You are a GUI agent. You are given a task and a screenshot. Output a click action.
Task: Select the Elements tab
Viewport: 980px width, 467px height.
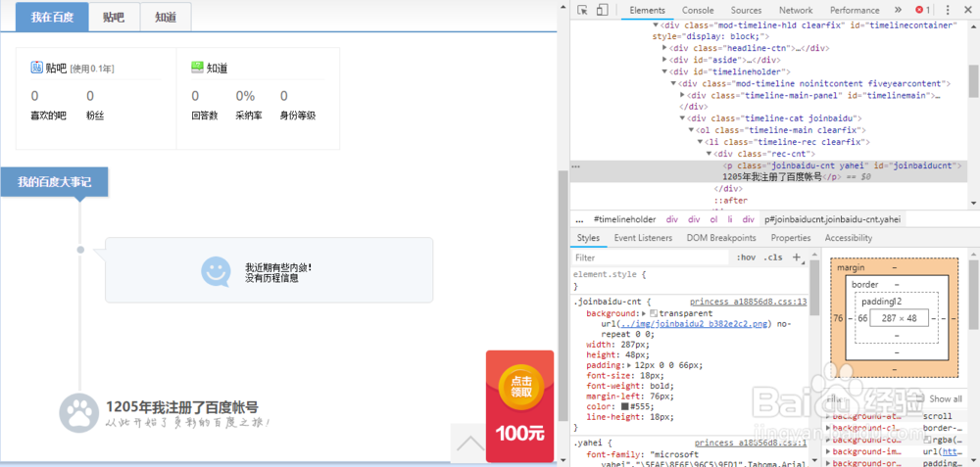click(x=647, y=10)
